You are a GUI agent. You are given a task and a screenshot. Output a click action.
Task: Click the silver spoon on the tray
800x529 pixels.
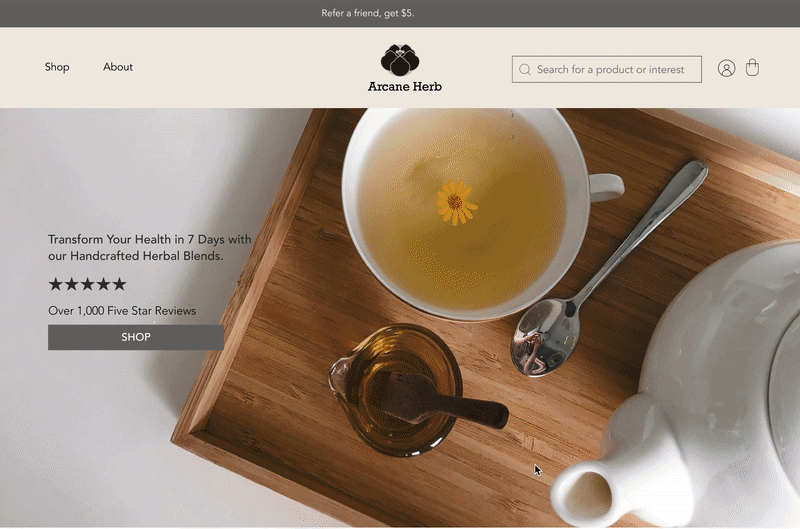[608, 268]
